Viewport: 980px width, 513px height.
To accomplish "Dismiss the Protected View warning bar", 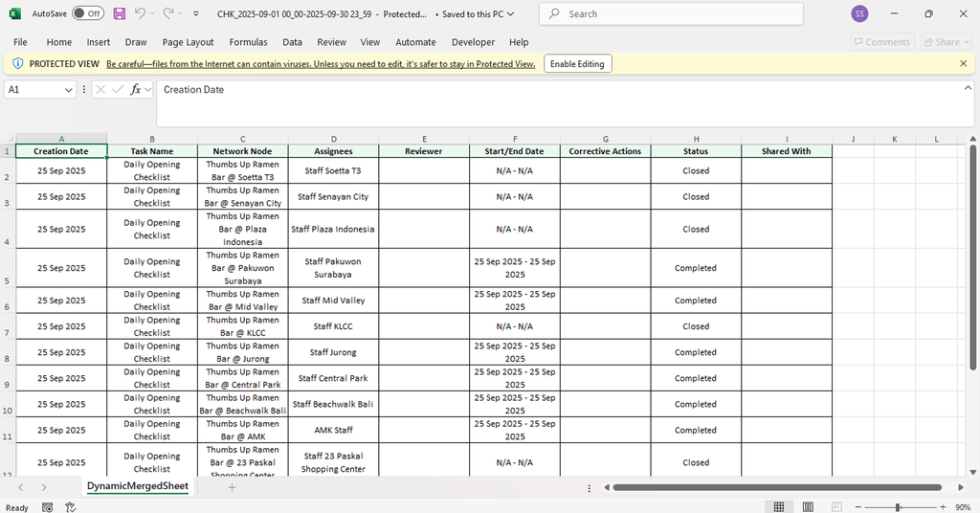I will click(963, 63).
